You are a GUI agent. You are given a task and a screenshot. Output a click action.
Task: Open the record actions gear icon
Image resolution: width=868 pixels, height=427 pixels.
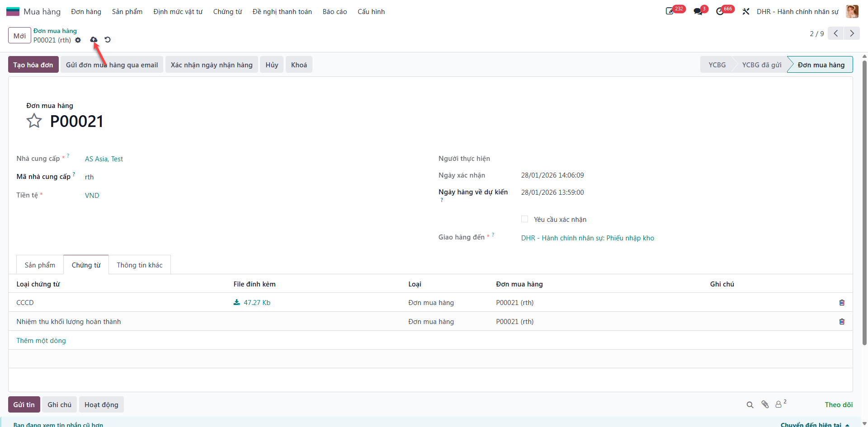coord(78,40)
